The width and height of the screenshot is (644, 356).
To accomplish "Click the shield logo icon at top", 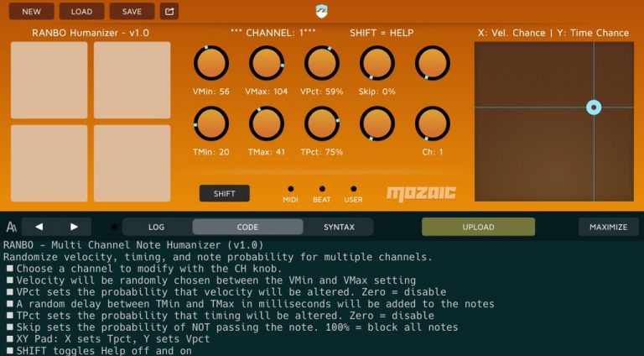I will point(322,12).
